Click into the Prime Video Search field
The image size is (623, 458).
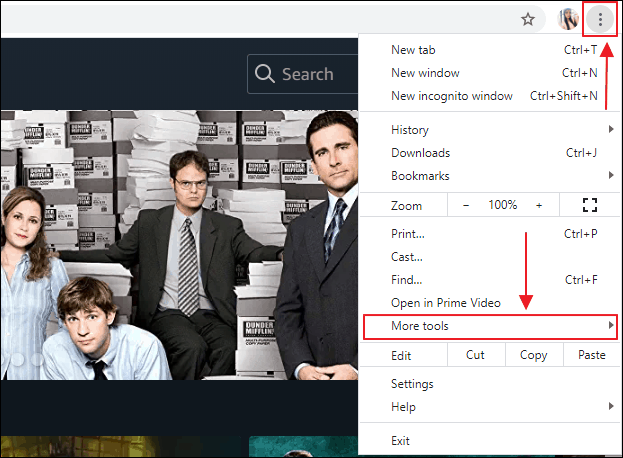point(303,74)
